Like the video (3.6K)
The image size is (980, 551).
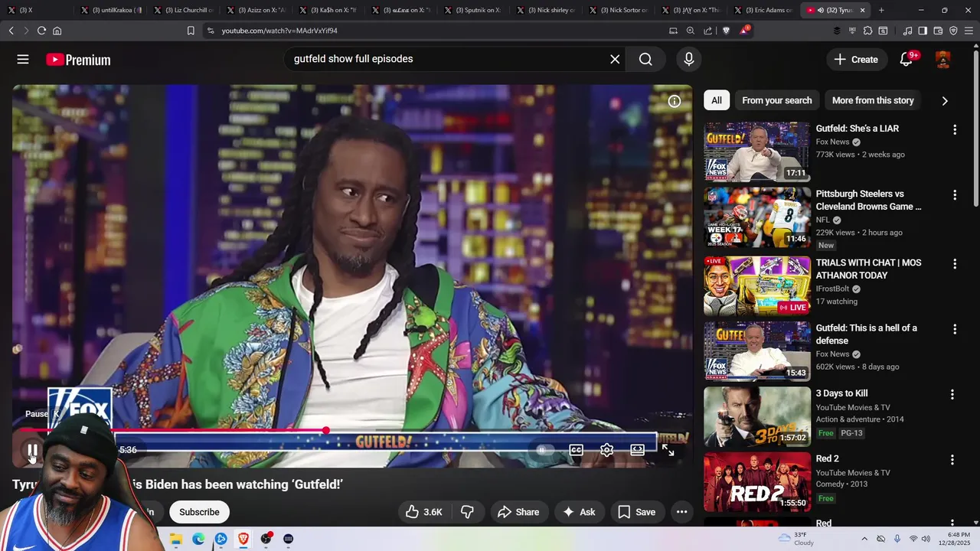pyautogui.click(x=424, y=512)
